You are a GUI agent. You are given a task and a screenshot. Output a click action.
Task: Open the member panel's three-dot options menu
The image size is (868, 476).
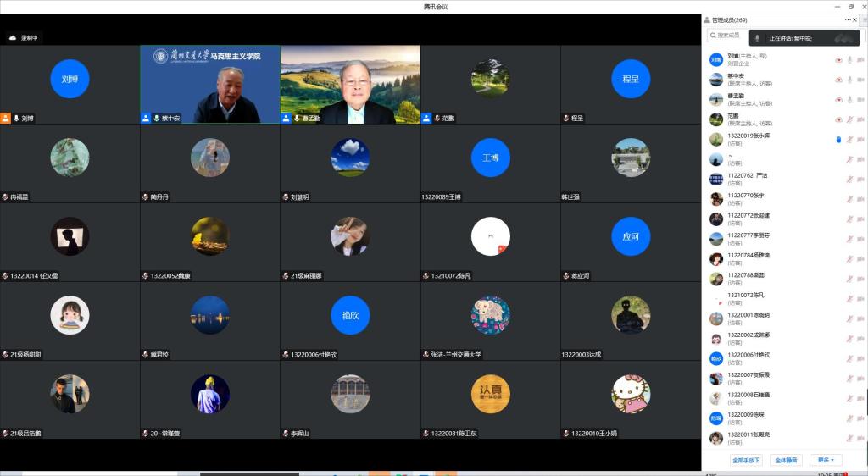(848, 19)
